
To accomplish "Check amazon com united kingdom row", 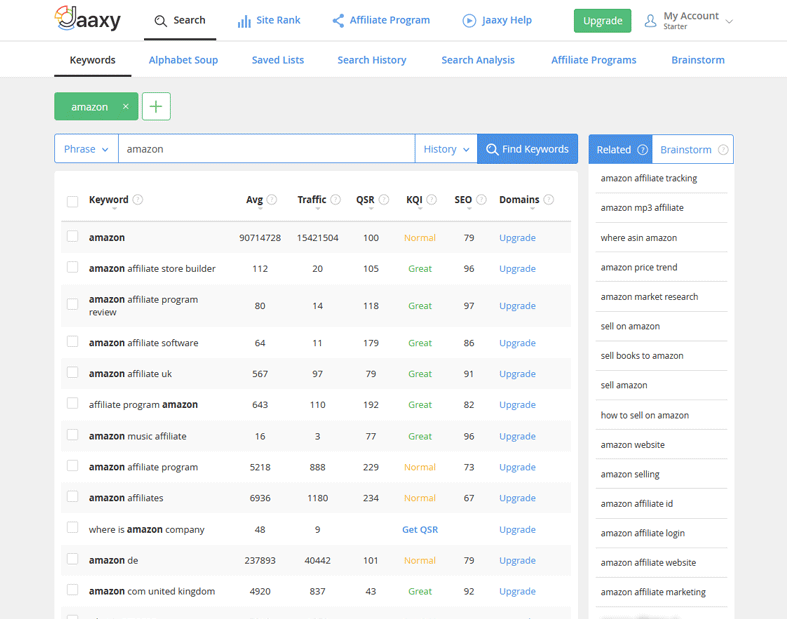I will coord(72,589).
